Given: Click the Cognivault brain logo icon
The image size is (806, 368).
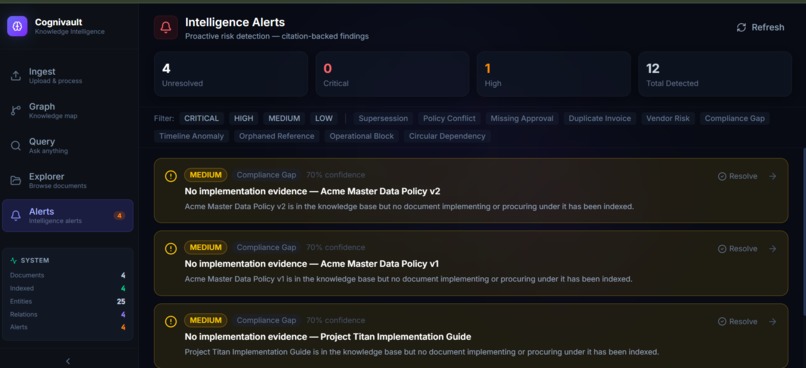Looking at the screenshot, I should 17,26.
